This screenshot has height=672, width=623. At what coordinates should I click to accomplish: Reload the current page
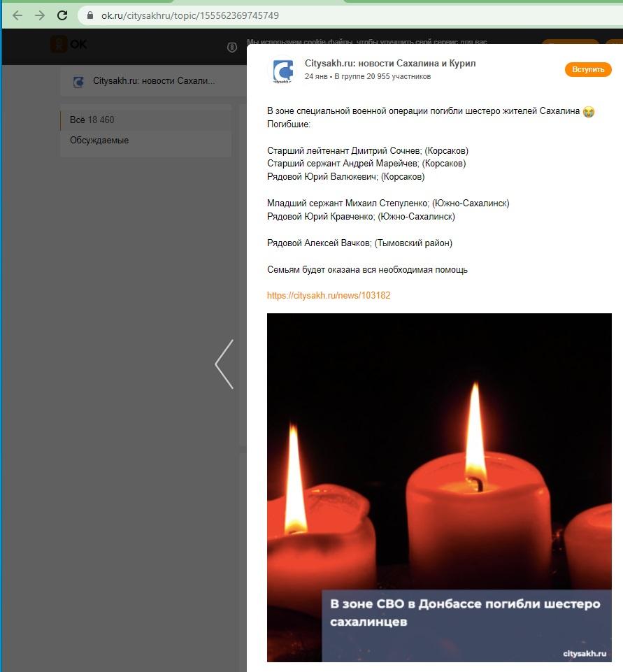[62, 16]
